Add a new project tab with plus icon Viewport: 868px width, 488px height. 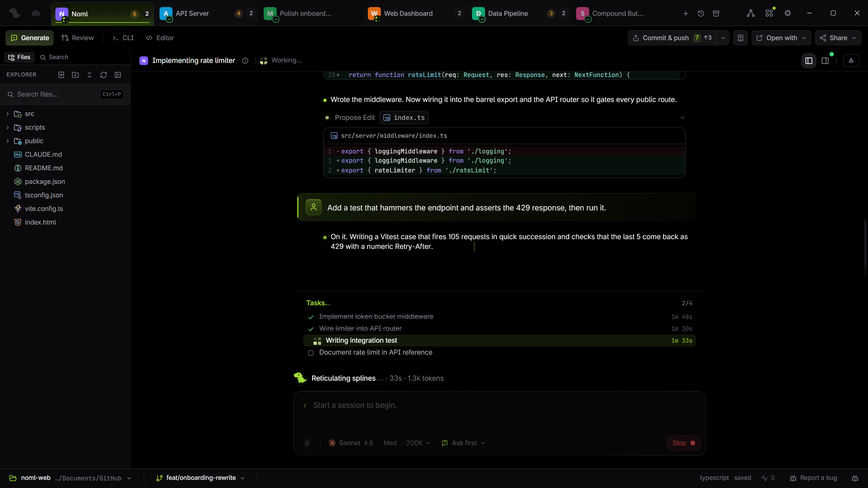click(685, 14)
